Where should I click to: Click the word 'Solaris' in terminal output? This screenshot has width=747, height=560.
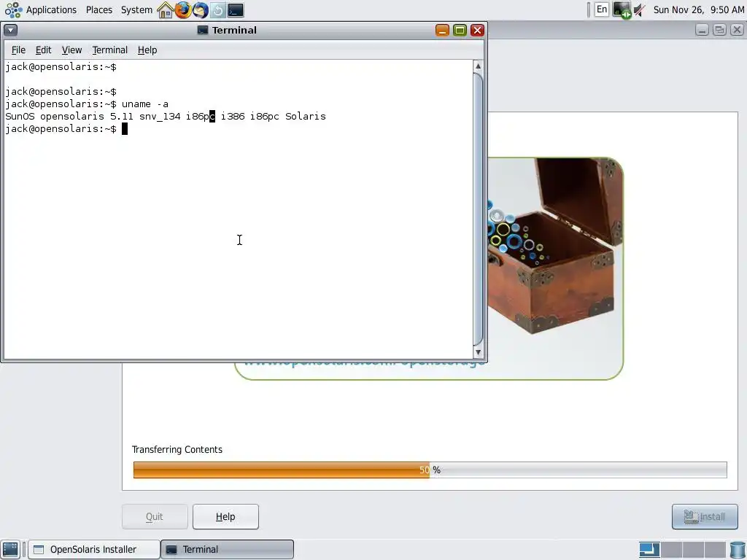click(x=306, y=116)
